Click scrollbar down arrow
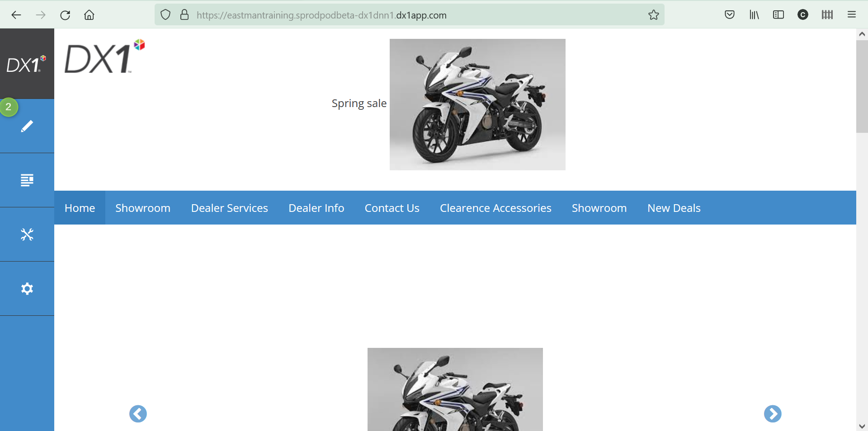 pyautogui.click(x=862, y=426)
